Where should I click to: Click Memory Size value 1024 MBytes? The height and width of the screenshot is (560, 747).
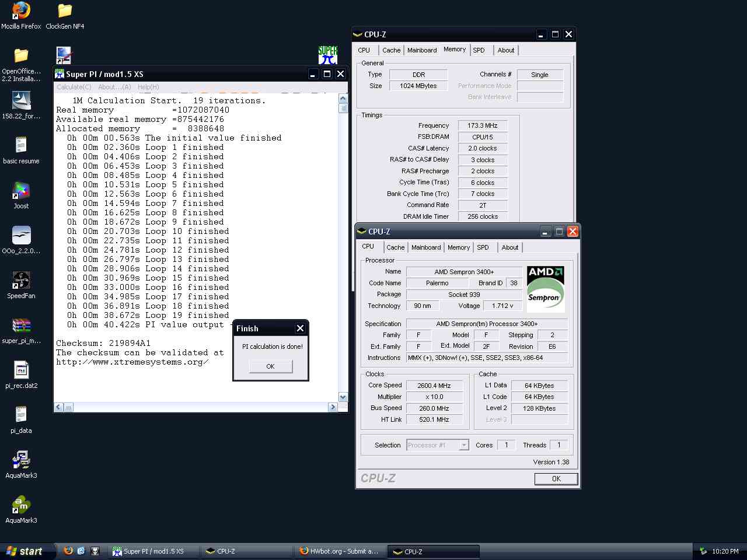coord(418,86)
